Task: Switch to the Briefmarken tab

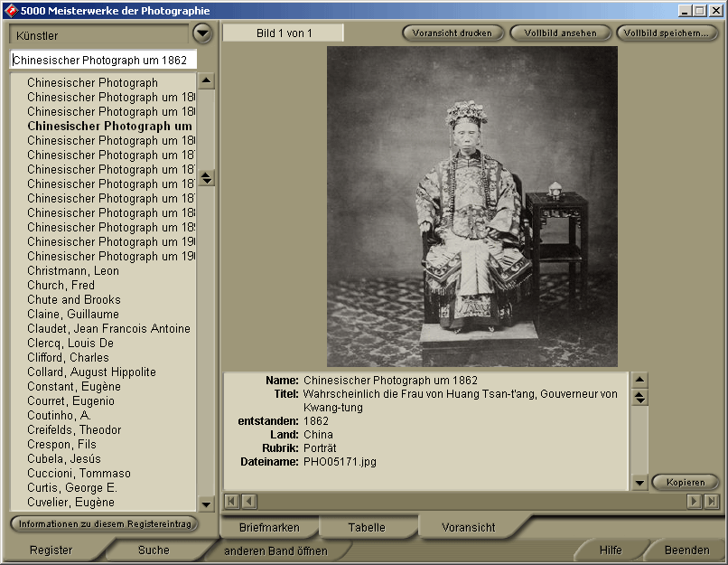Action: [x=269, y=527]
